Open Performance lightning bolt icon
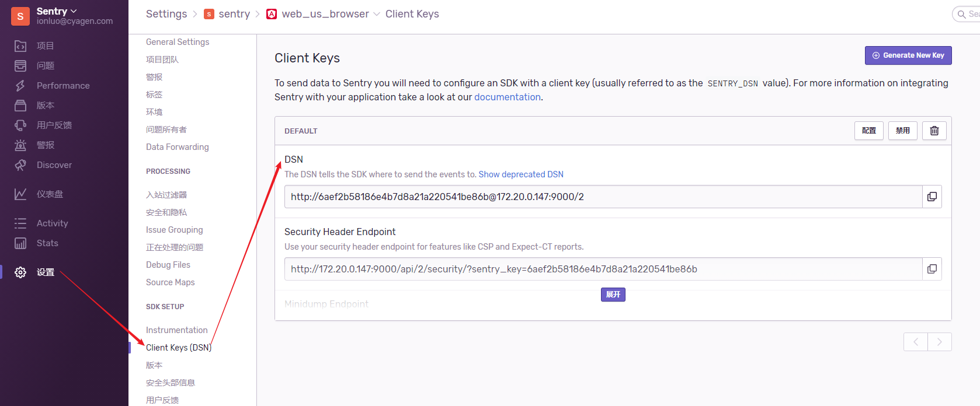Viewport: 980px width, 406px height. click(x=20, y=86)
